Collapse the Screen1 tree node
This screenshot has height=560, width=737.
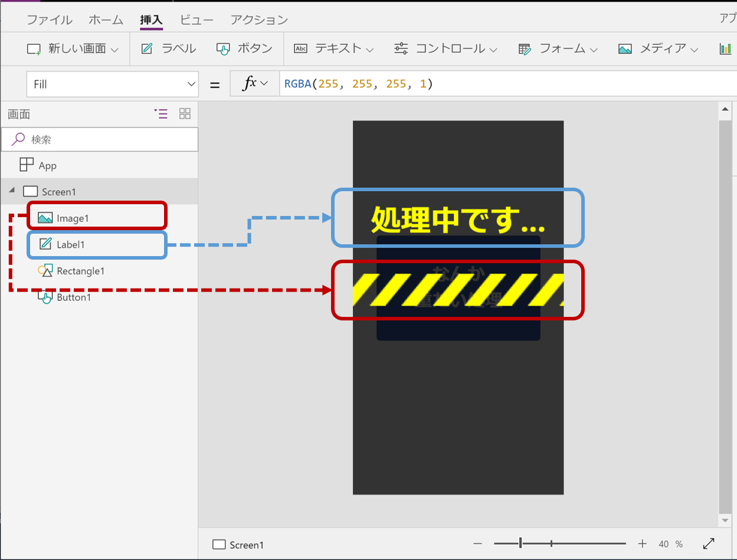tap(11, 191)
